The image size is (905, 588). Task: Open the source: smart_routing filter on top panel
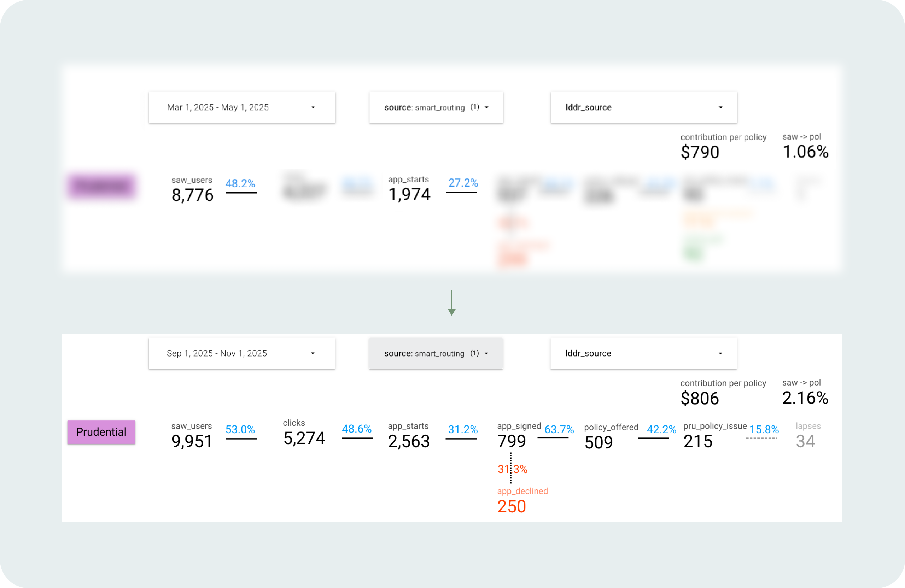point(436,107)
